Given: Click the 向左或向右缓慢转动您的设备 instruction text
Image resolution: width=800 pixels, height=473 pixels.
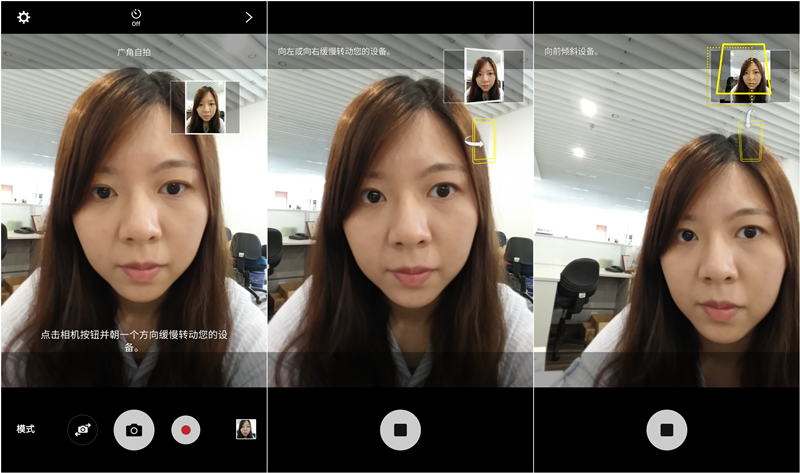Looking at the screenshot, I should (x=335, y=52).
